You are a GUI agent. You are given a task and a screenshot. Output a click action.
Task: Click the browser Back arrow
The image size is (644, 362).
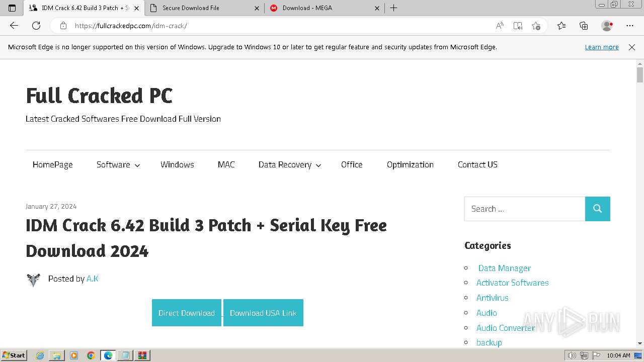[14, 26]
